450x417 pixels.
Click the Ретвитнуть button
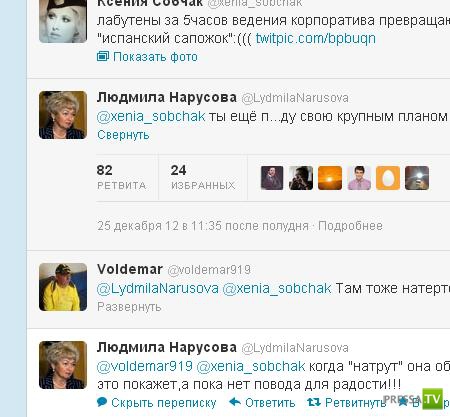355,403
